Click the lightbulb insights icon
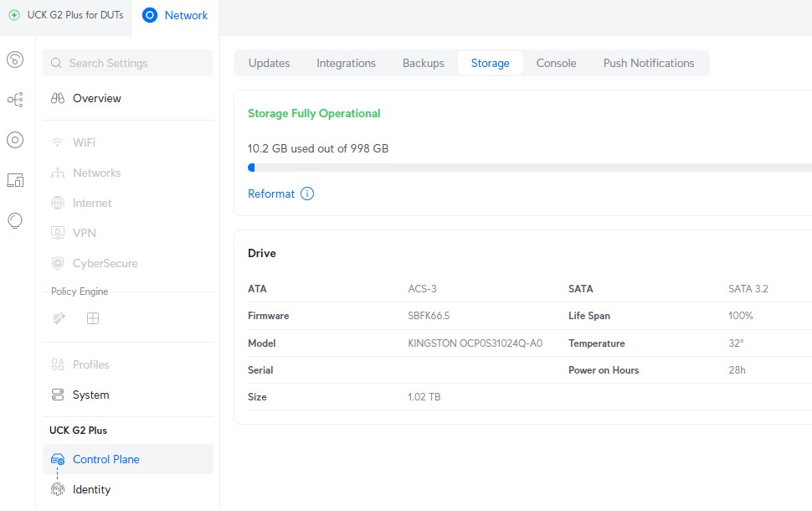The image size is (812, 511). pyautogui.click(x=15, y=220)
